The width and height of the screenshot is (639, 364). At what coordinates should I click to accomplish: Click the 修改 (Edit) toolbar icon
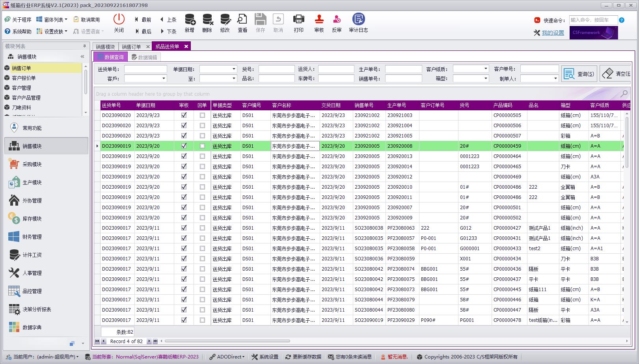pos(225,20)
